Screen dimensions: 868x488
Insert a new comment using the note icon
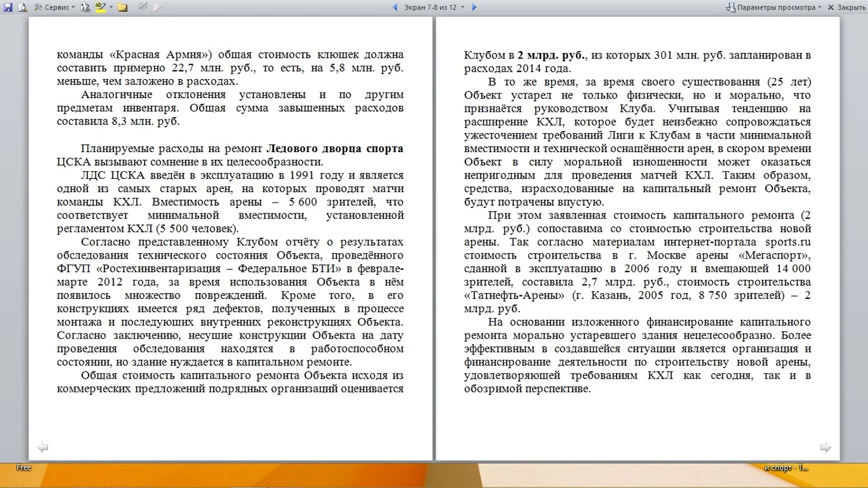[122, 7]
